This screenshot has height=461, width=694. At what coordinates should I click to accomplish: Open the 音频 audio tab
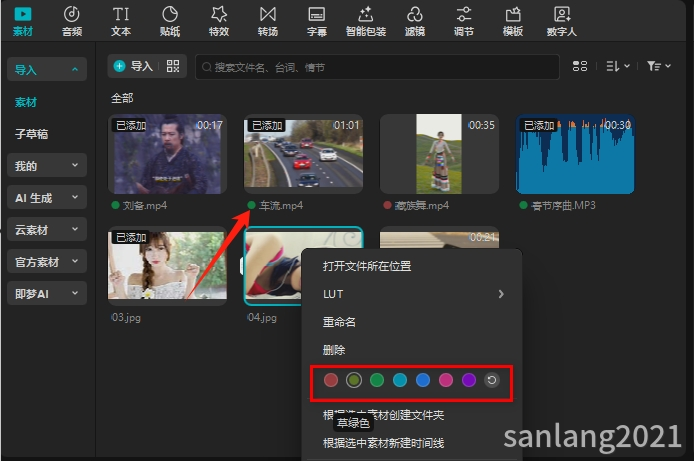click(72, 21)
